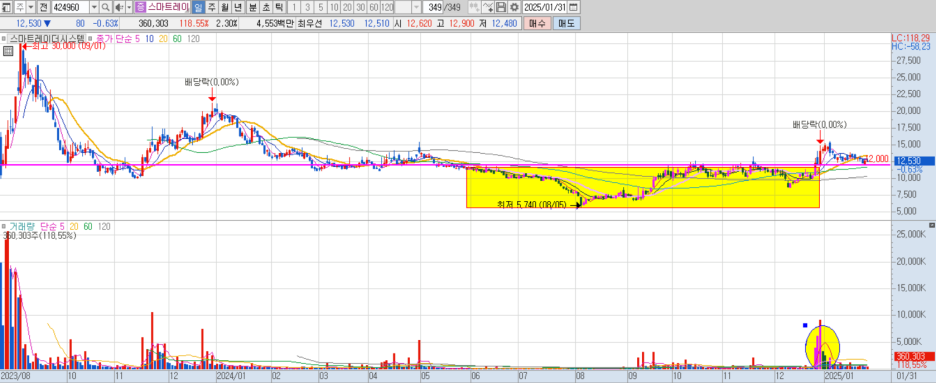The height and width of the screenshot is (383, 936).
Task: Toggle the small box before 거래량 legend
Action: click(x=4, y=227)
